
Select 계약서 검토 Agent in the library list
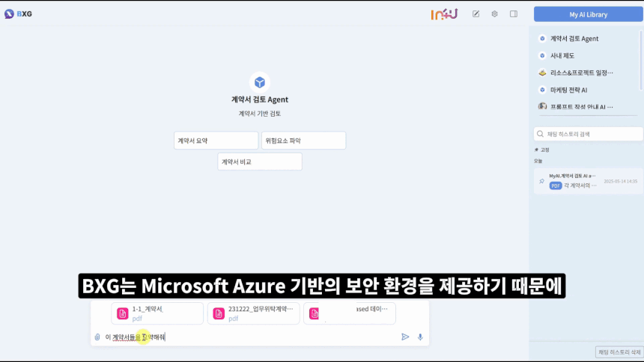pyautogui.click(x=574, y=38)
